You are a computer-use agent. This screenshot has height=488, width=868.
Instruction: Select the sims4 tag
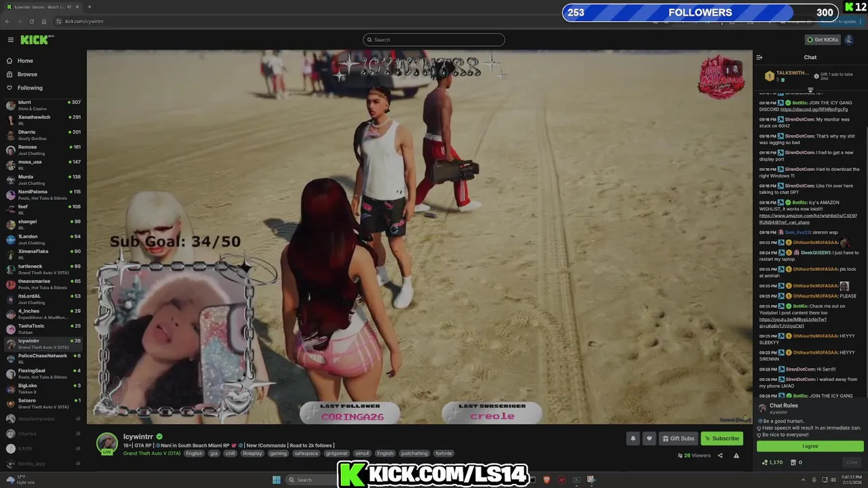(362, 453)
